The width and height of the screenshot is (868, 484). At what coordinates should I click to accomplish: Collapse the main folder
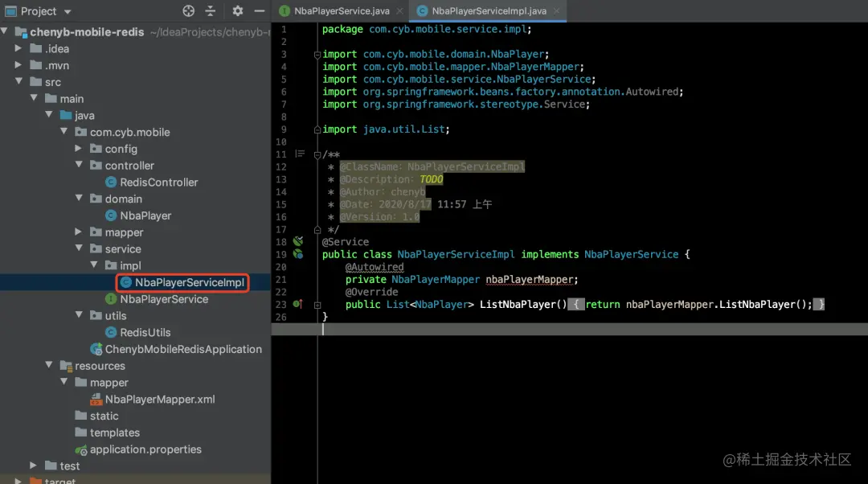click(34, 98)
